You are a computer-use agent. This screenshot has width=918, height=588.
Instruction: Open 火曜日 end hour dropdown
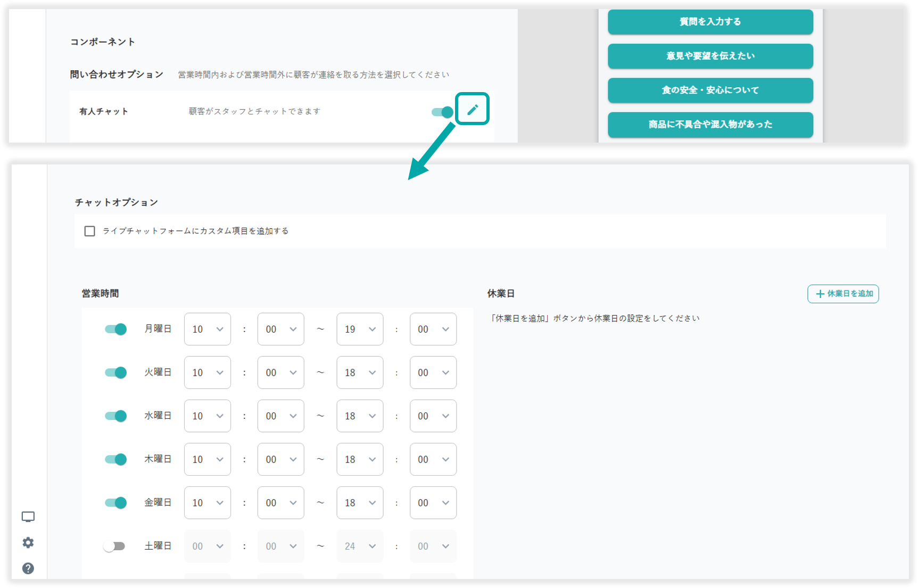click(360, 372)
